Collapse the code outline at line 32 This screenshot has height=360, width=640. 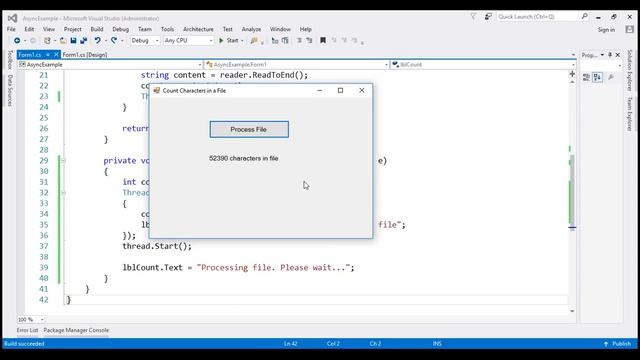tap(63, 193)
